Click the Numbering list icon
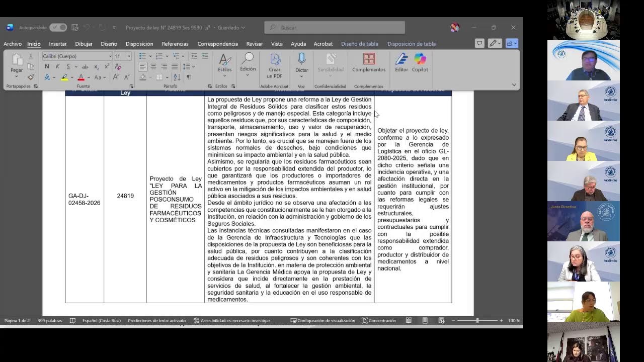Screen dimensions: 644x362 159,56
